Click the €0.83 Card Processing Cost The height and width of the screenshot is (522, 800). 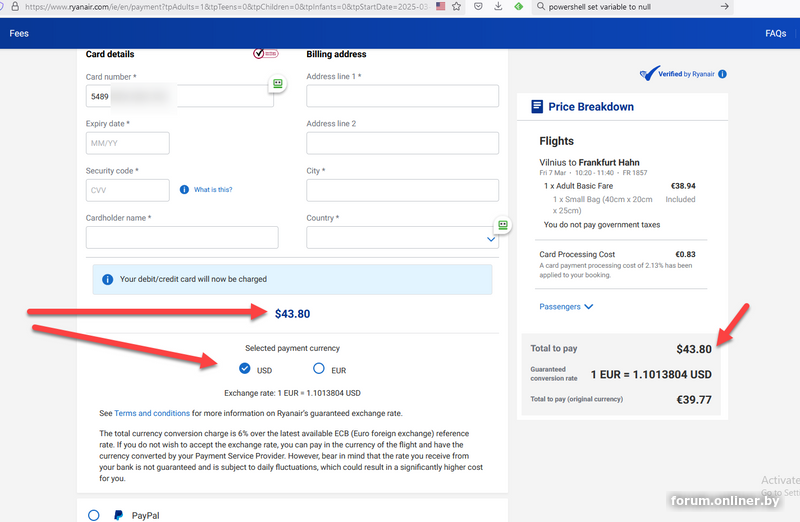(685, 254)
